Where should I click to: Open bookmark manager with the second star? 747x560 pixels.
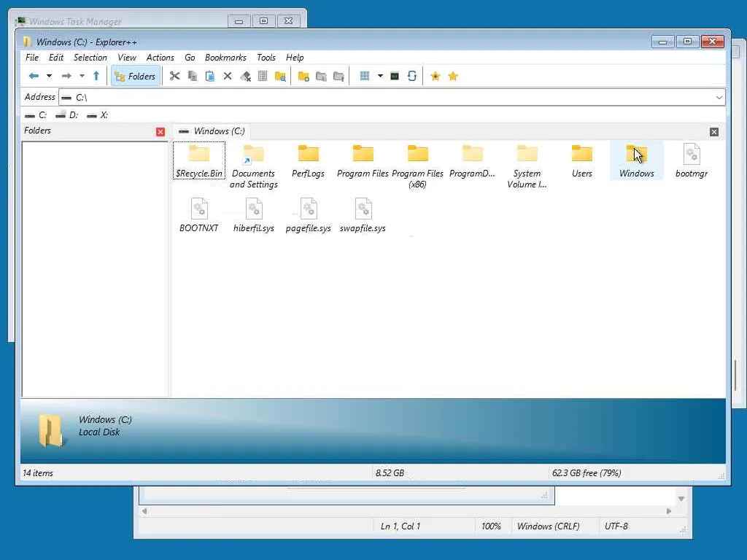point(452,76)
